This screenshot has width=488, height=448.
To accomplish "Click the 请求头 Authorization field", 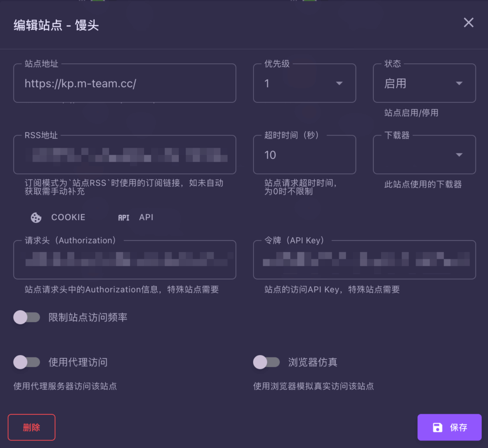I will pos(124,260).
